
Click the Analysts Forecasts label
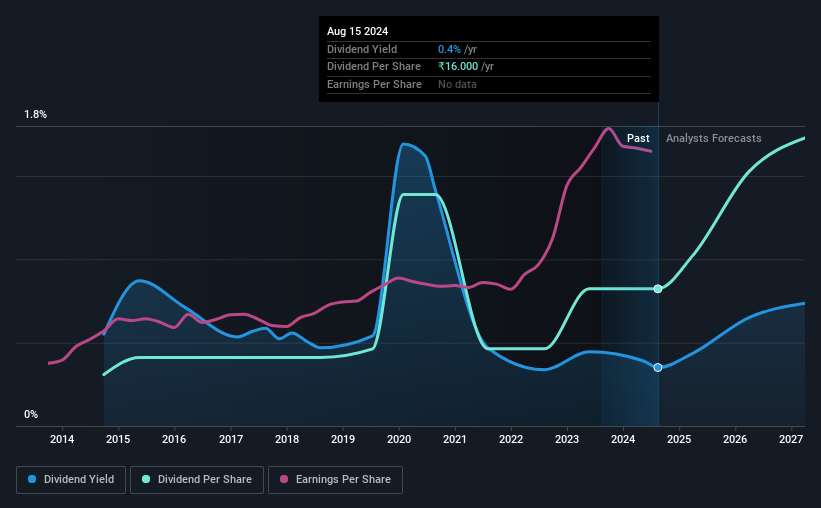pos(714,138)
